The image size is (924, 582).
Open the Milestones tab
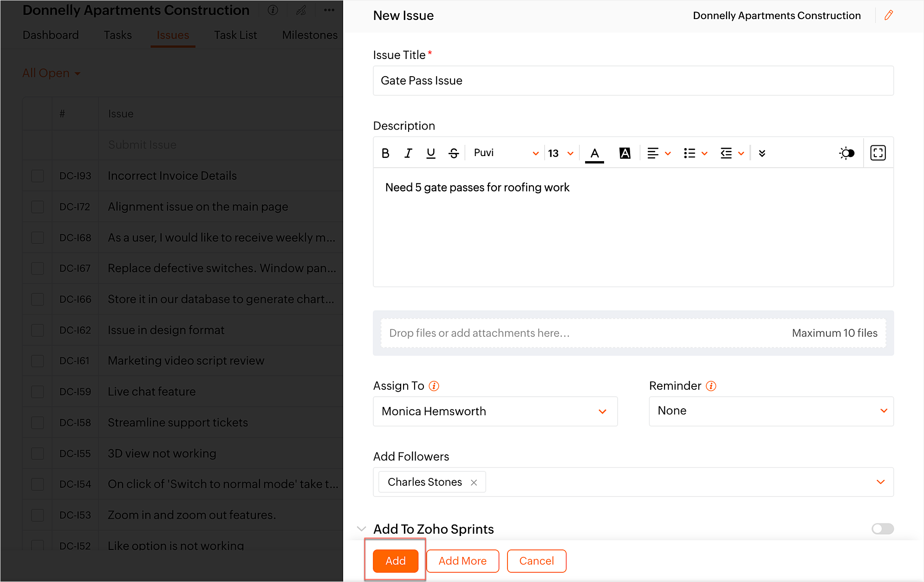pyautogui.click(x=310, y=35)
